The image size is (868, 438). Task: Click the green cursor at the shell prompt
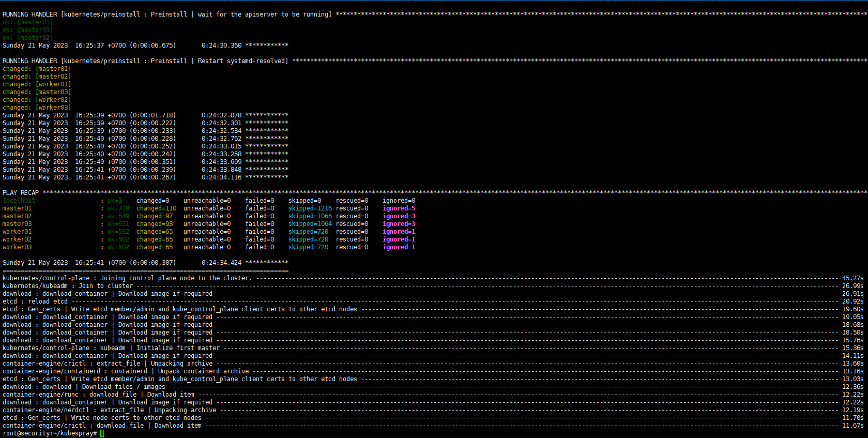tap(102, 433)
